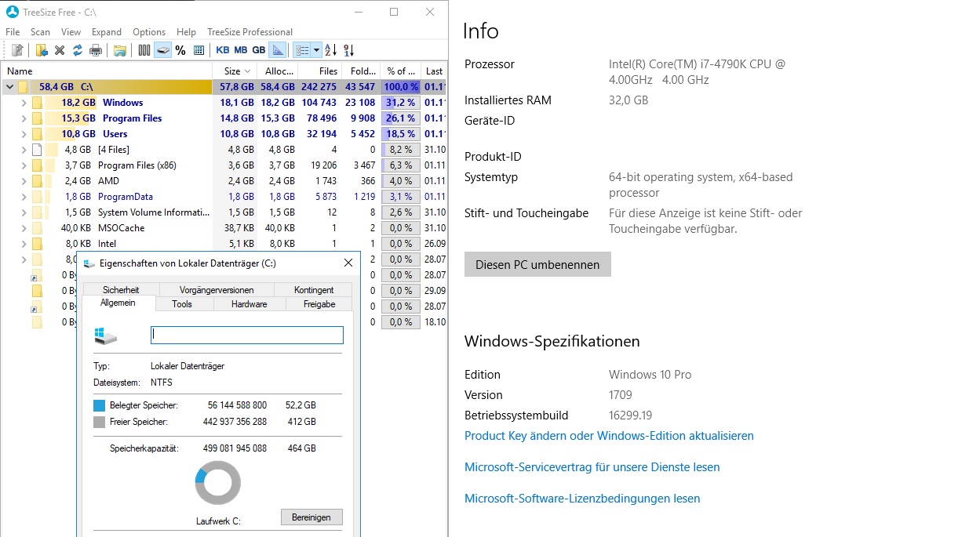Open the Options menu
The height and width of the screenshot is (537, 980).
pyautogui.click(x=149, y=32)
